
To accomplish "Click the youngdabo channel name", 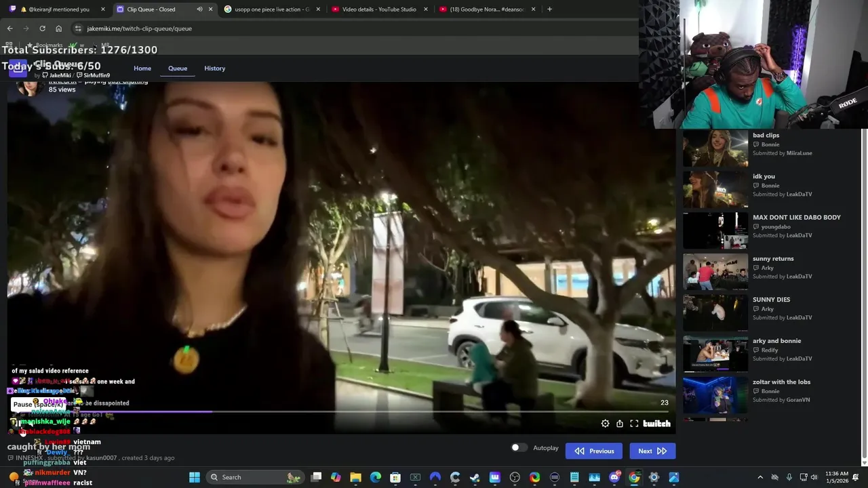I will pos(776,227).
